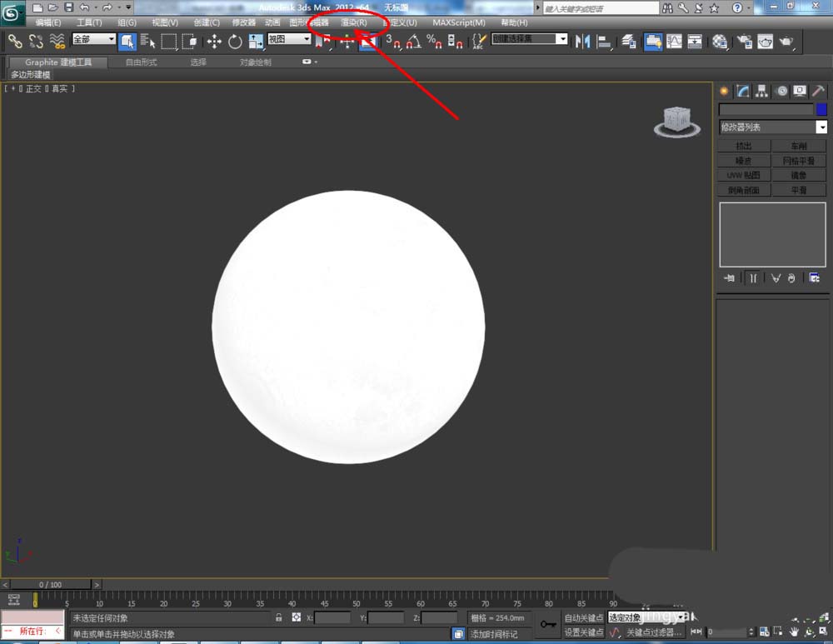The image size is (833, 644).
Task: Click the 网格平滑 modifier button
Action: (x=799, y=161)
